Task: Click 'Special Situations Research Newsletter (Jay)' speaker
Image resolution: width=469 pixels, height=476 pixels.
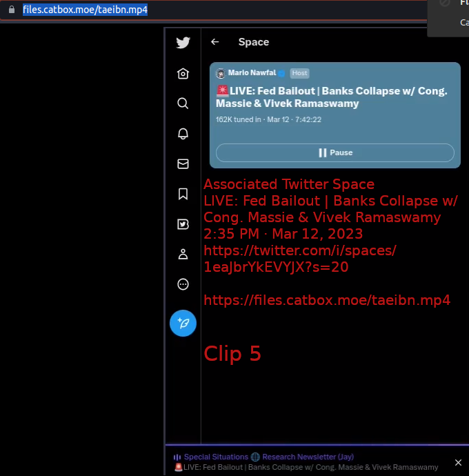Action: (269, 457)
